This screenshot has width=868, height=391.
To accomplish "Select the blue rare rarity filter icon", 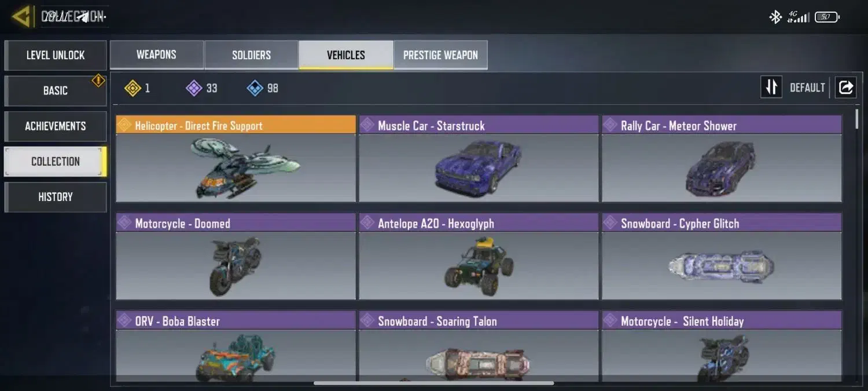I will [255, 88].
